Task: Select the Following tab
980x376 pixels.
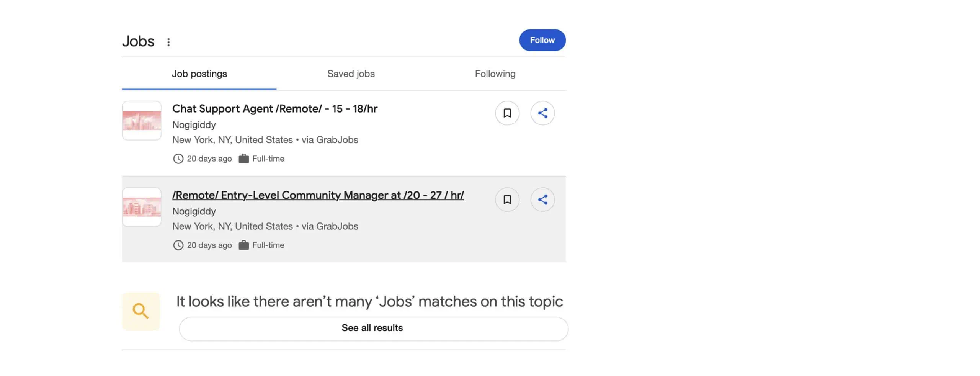Action: [x=495, y=74]
